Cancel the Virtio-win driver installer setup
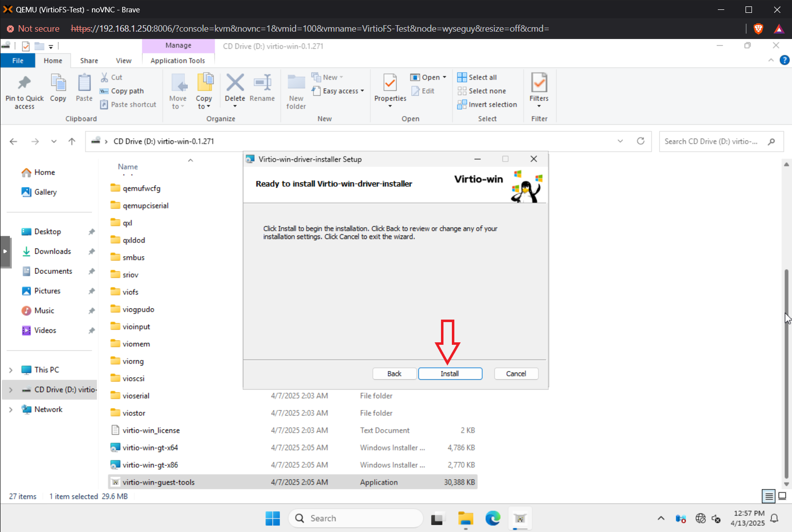This screenshot has height=532, width=792. click(516, 374)
